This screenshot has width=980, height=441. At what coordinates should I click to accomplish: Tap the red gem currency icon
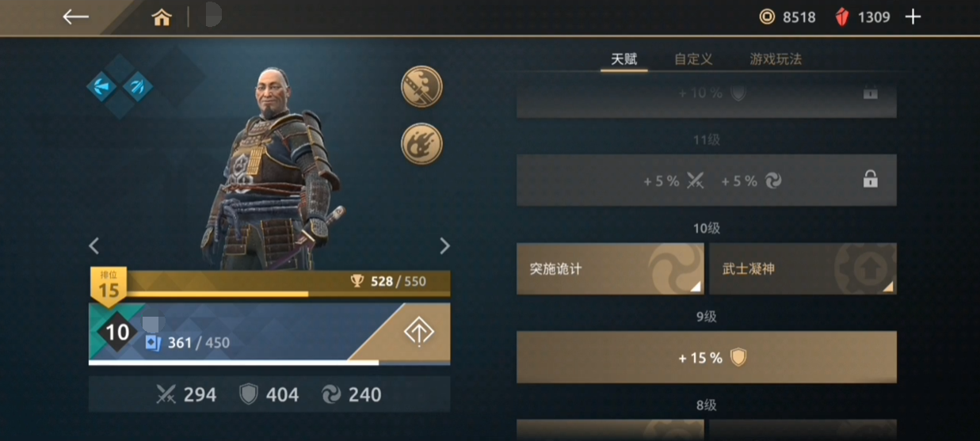pos(843,17)
